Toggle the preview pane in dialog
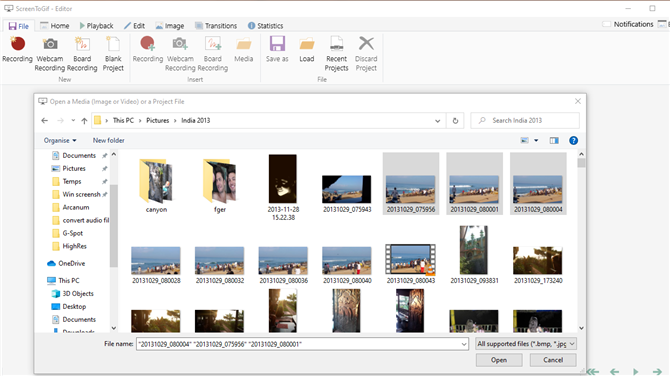Screen dimensions: 670x376 point(554,141)
